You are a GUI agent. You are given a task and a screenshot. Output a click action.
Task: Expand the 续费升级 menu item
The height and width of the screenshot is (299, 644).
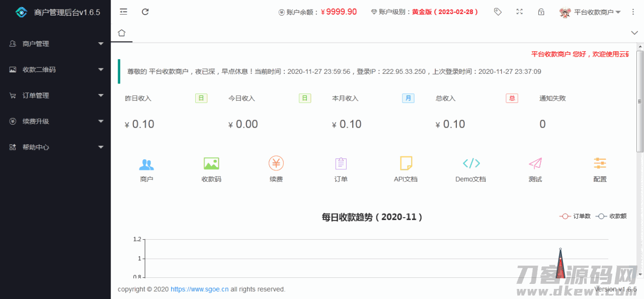pyautogui.click(x=55, y=121)
